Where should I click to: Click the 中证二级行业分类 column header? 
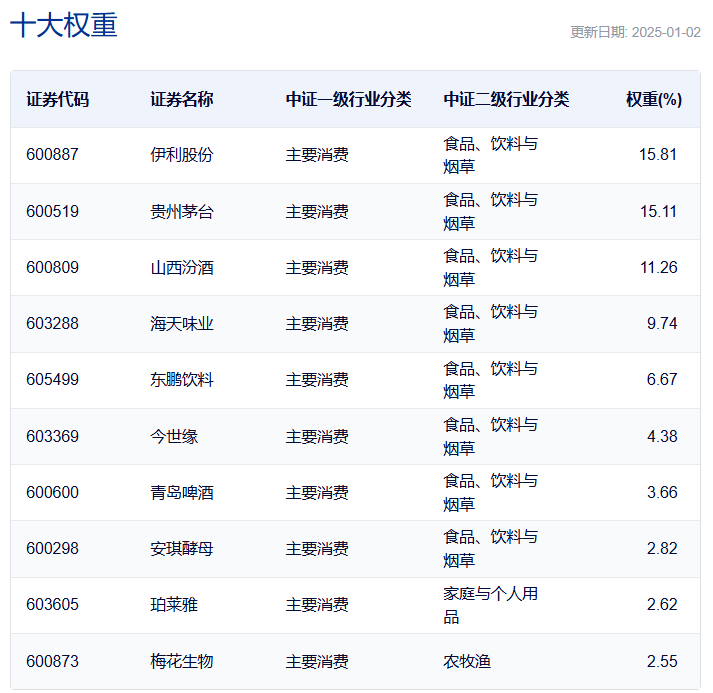pyautogui.click(x=506, y=99)
